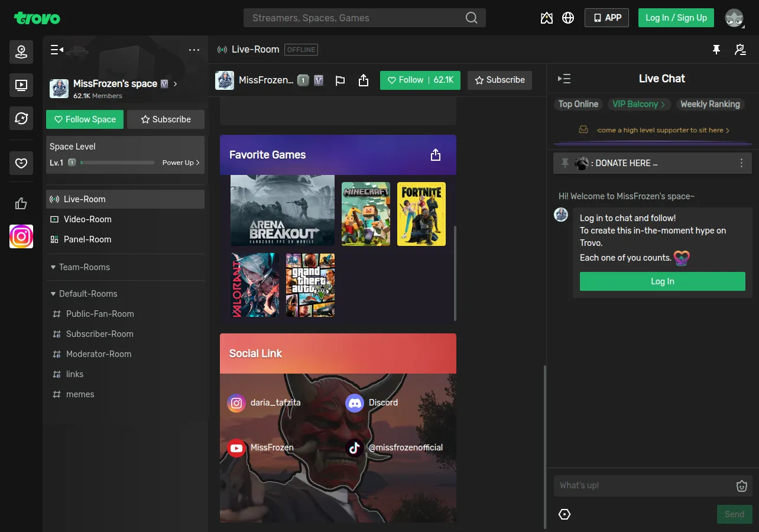Share the Favorite Games panel
Image resolution: width=759 pixels, height=532 pixels.
(436, 155)
